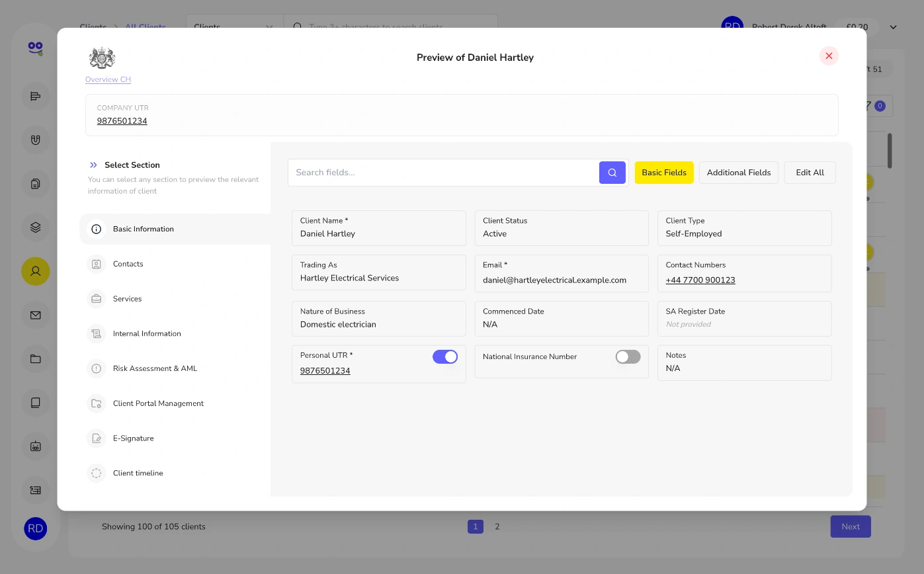The image size is (924, 574).
Task: Open folder icon in left sidebar
Action: click(x=36, y=359)
